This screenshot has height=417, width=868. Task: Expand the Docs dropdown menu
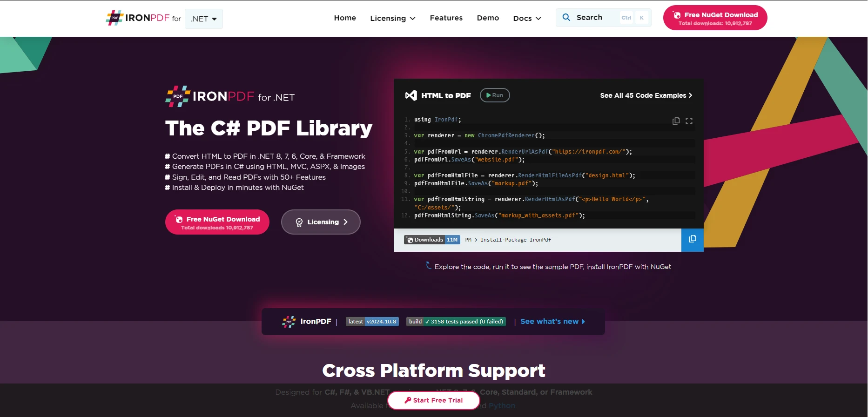[527, 18]
